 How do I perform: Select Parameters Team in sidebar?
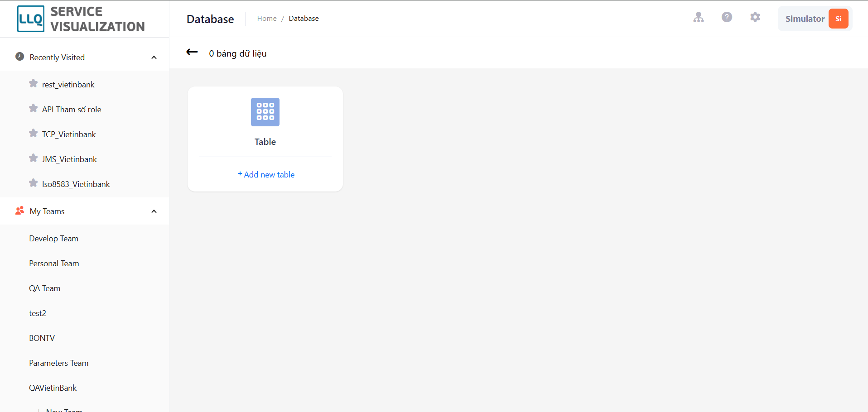point(59,363)
